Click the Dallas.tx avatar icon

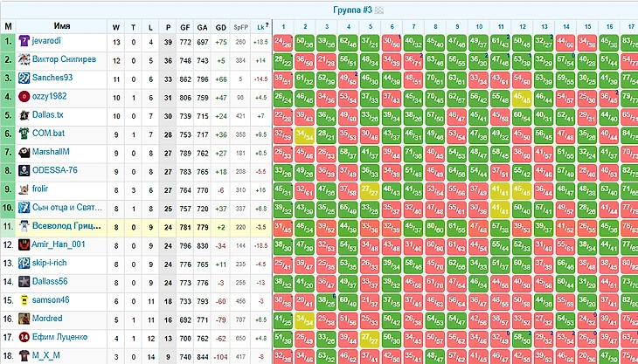coord(24,115)
